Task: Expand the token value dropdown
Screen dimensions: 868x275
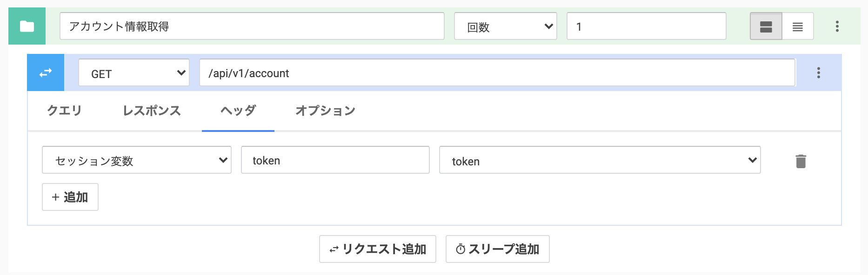Action: click(599, 160)
